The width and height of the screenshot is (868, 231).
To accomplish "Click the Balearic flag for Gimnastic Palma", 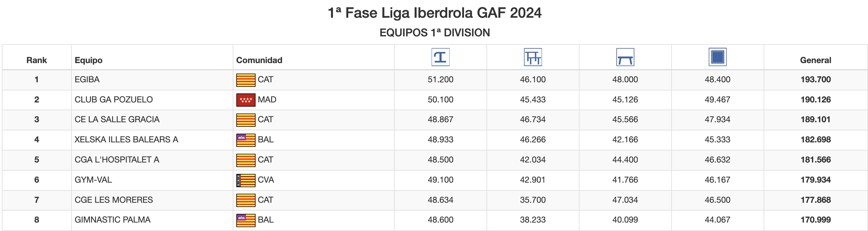I will click(x=246, y=220).
